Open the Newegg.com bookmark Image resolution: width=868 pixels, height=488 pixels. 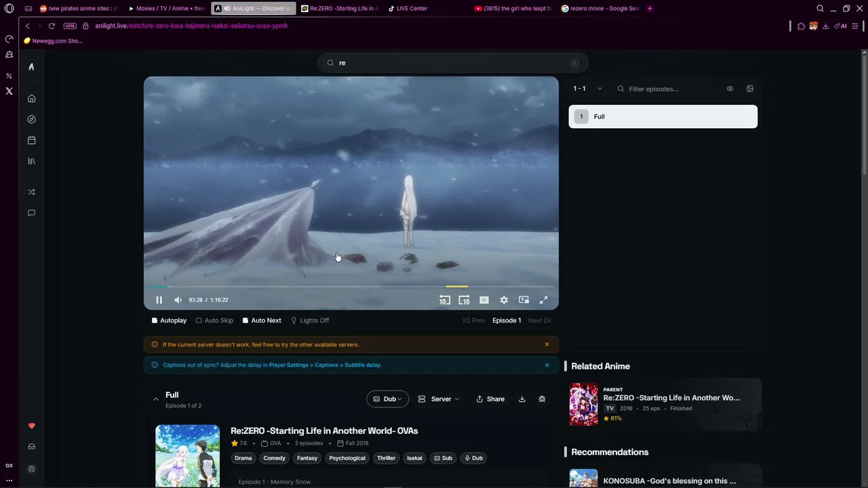pyautogui.click(x=53, y=41)
